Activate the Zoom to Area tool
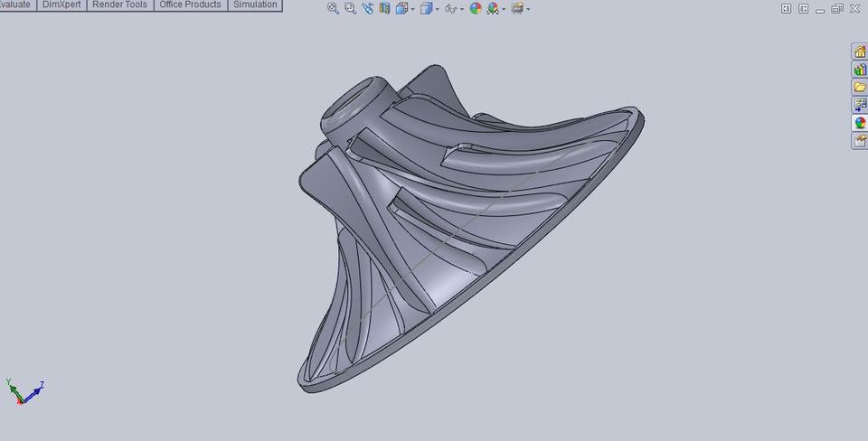Image resolution: width=868 pixels, height=441 pixels. pyautogui.click(x=350, y=8)
